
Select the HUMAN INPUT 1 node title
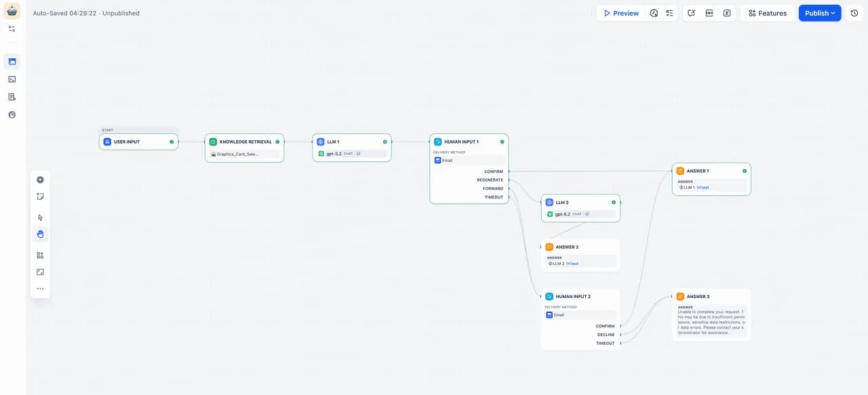(461, 142)
